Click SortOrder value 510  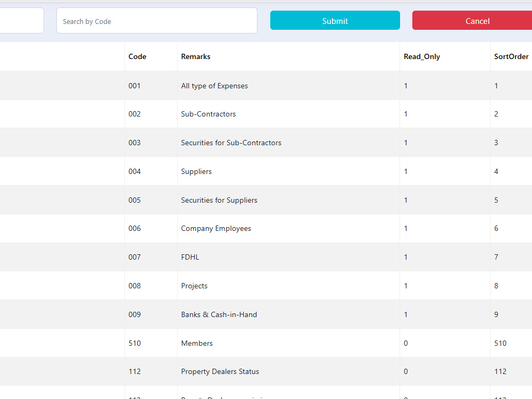pos(500,343)
